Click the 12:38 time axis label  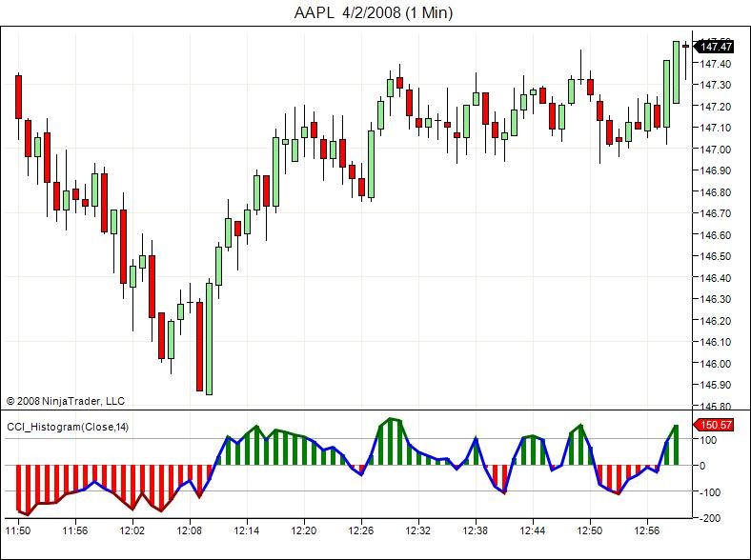pos(476,530)
